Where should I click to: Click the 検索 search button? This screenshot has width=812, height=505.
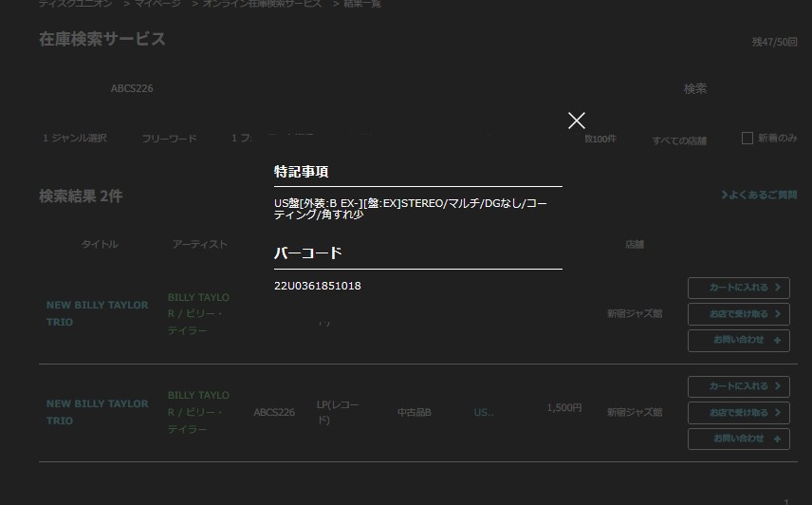(x=694, y=88)
